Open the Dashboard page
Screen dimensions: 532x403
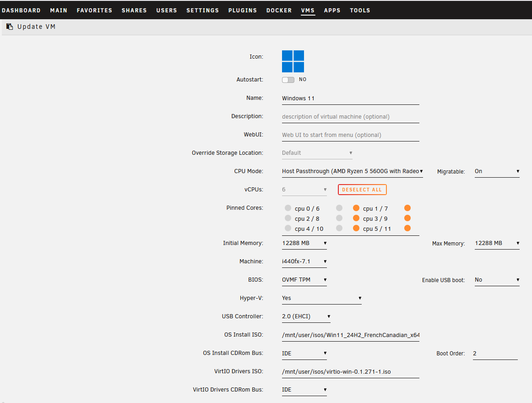pyautogui.click(x=21, y=10)
